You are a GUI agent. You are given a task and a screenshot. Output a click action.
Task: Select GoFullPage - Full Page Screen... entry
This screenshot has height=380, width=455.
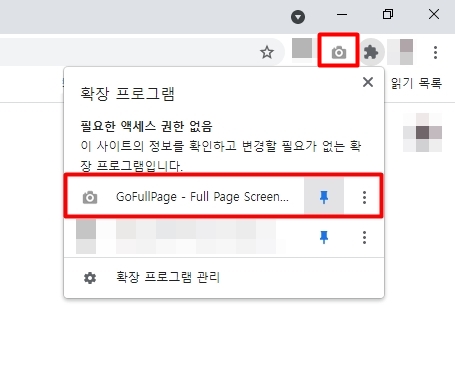202,197
